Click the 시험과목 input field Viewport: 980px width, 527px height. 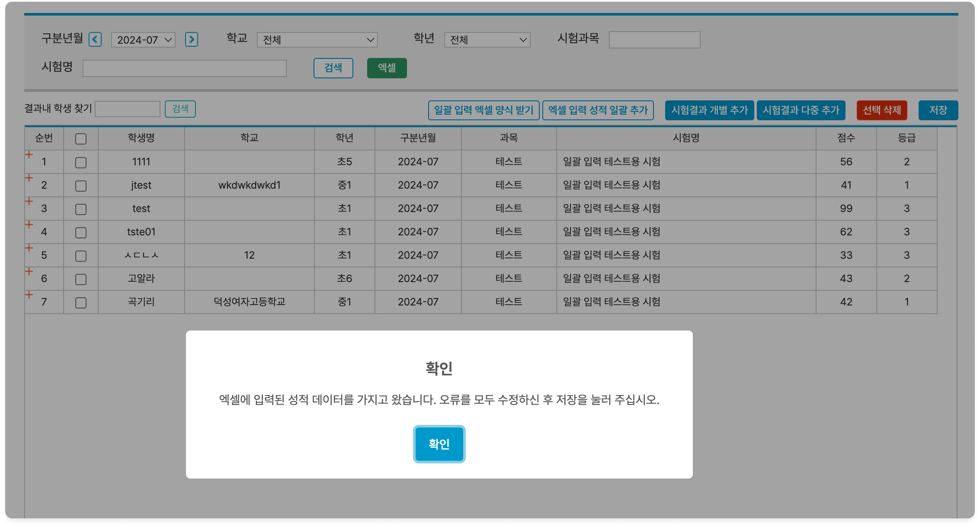[654, 40]
